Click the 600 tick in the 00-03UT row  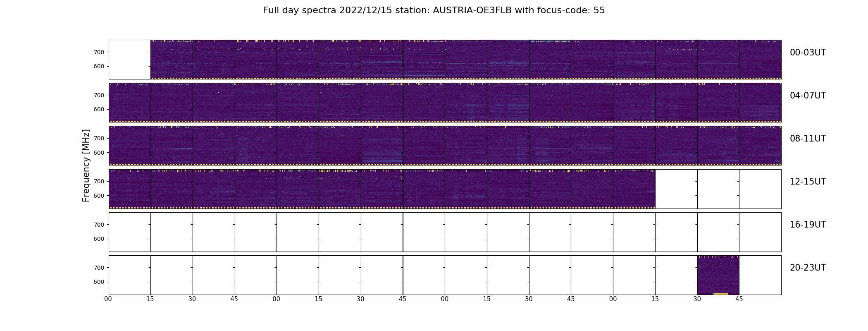coord(99,66)
